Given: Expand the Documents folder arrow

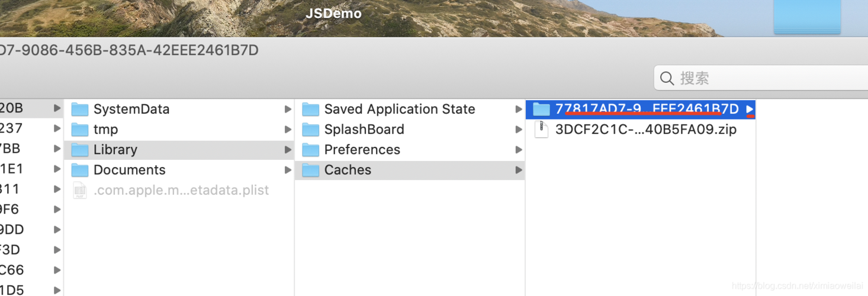Looking at the screenshot, I should click(x=288, y=170).
